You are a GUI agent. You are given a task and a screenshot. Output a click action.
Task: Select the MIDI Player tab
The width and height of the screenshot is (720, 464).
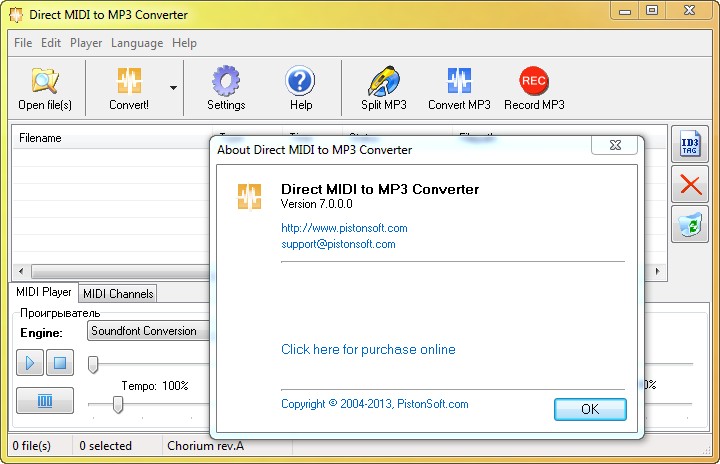tap(44, 292)
